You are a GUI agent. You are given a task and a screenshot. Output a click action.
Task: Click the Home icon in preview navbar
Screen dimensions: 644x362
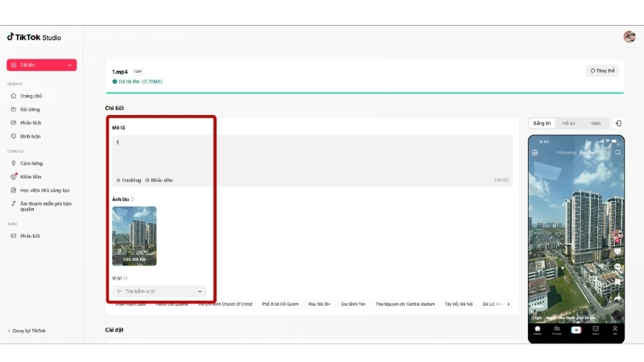(x=537, y=330)
